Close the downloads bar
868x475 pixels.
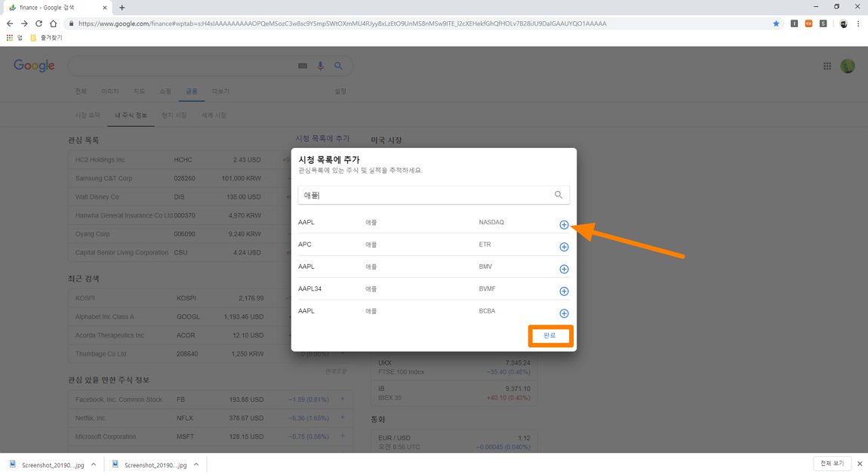860,464
